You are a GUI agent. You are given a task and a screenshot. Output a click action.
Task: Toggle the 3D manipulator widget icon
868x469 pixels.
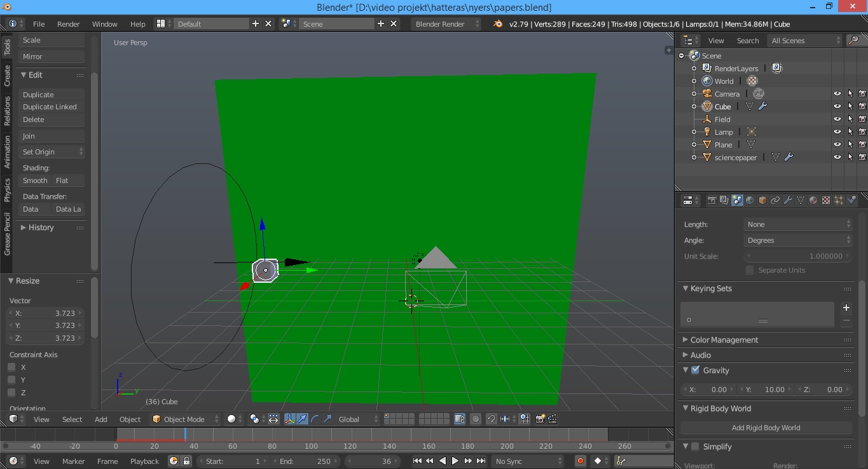(x=290, y=419)
